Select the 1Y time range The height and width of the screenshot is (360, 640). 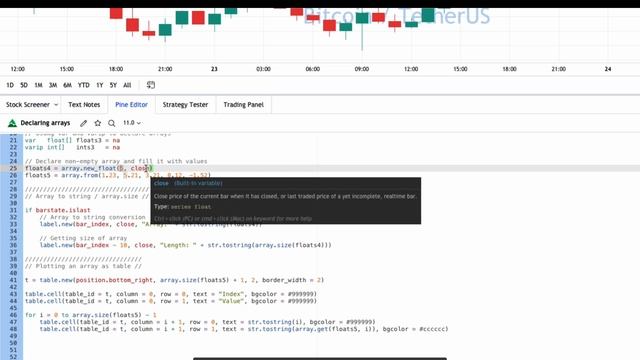100,85
